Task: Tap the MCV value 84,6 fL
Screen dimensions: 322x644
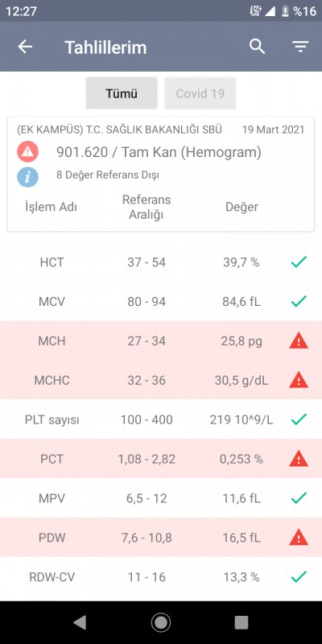Action: [x=241, y=302]
